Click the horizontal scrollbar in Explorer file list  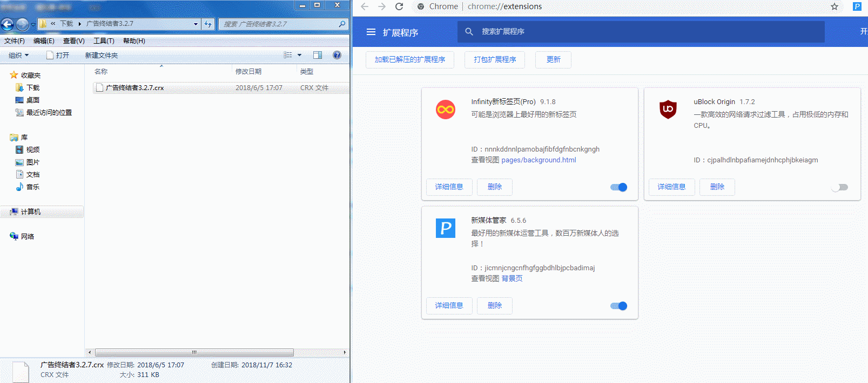point(194,352)
